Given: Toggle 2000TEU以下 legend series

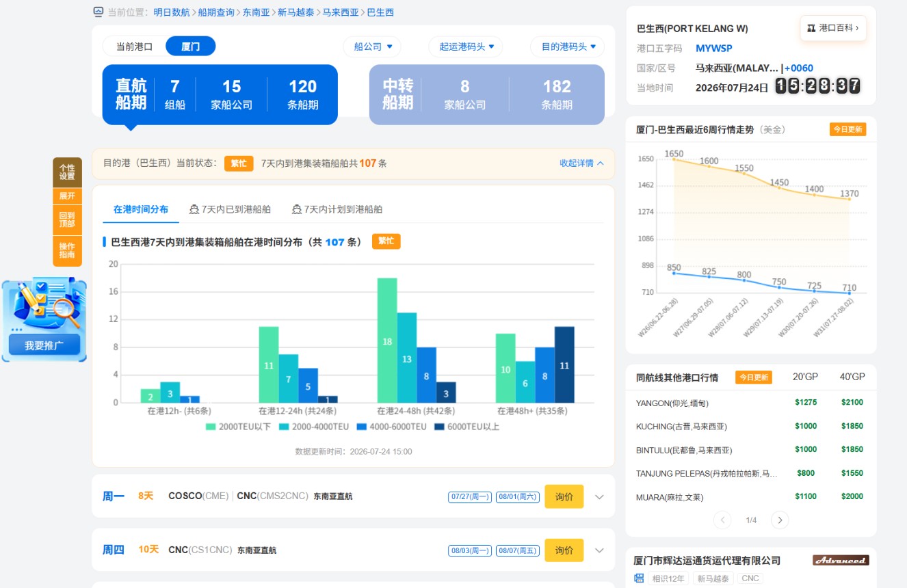Looking at the screenshot, I should tap(239, 427).
